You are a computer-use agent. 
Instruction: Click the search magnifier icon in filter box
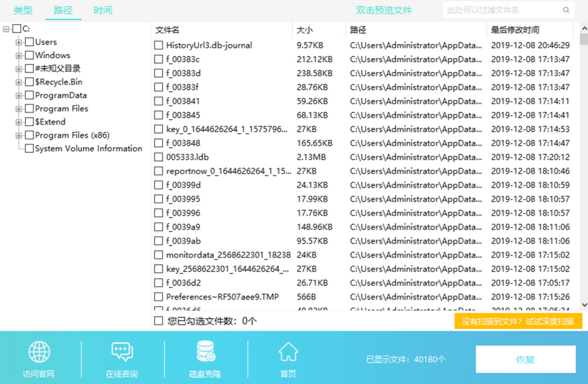pyautogui.click(x=566, y=10)
